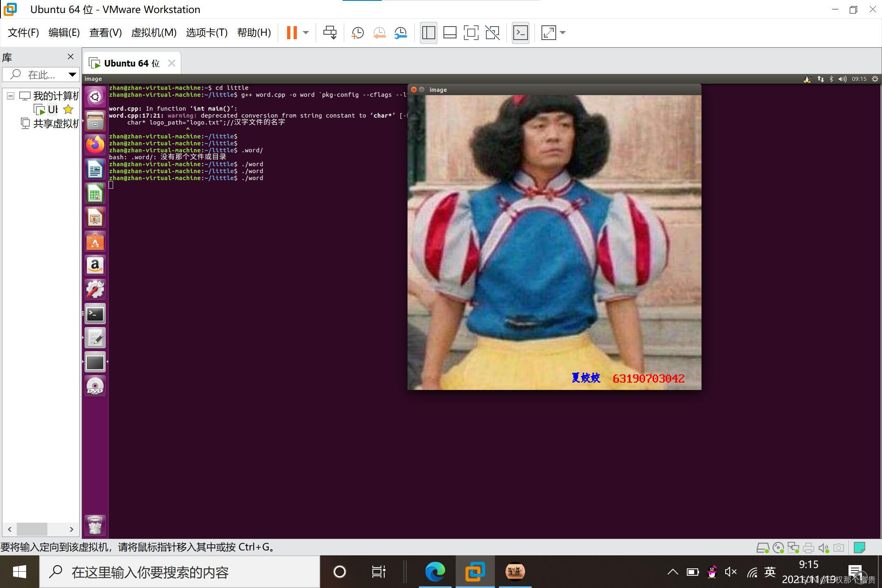Open the 虚拟机(M) menu
The image size is (882, 588).
point(154,33)
